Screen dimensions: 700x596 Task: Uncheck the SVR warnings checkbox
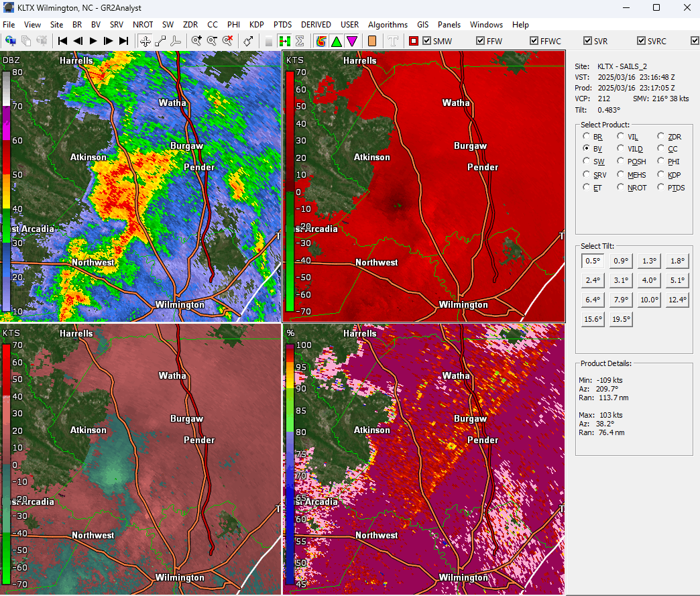[x=587, y=41]
